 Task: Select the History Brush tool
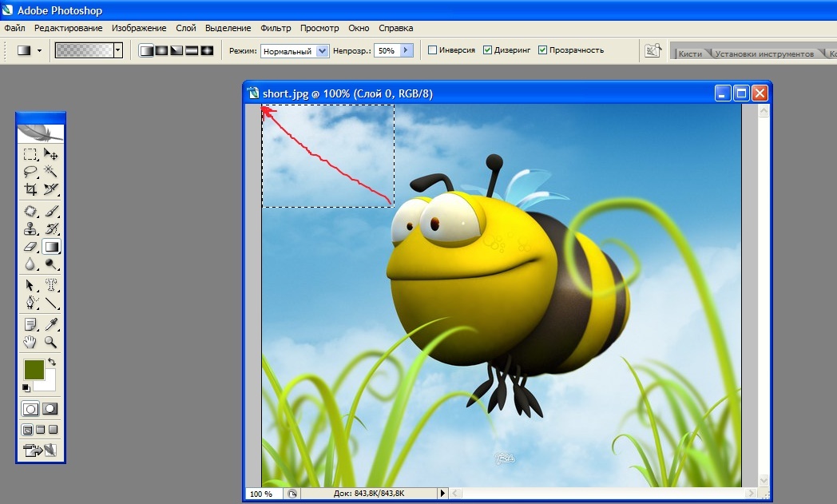coord(50,229)
